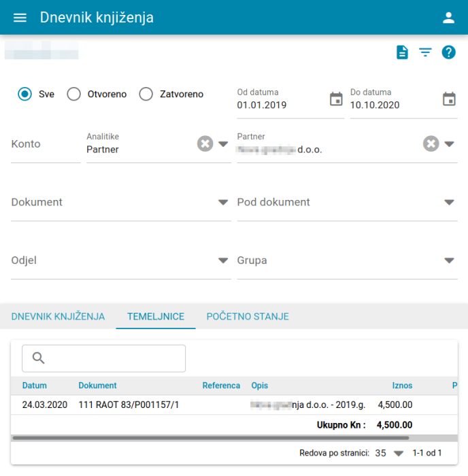Select the Zatvoreno radio button
Image resolution: width=468 pixels, height=476 pixels.
[146, 94]
